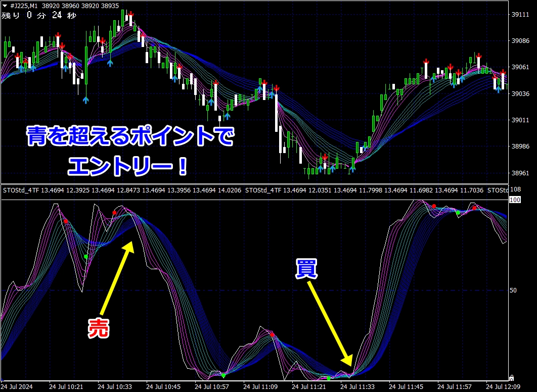Select the 残り 0 分 24 秒 countdown text

tap(38, 15)
